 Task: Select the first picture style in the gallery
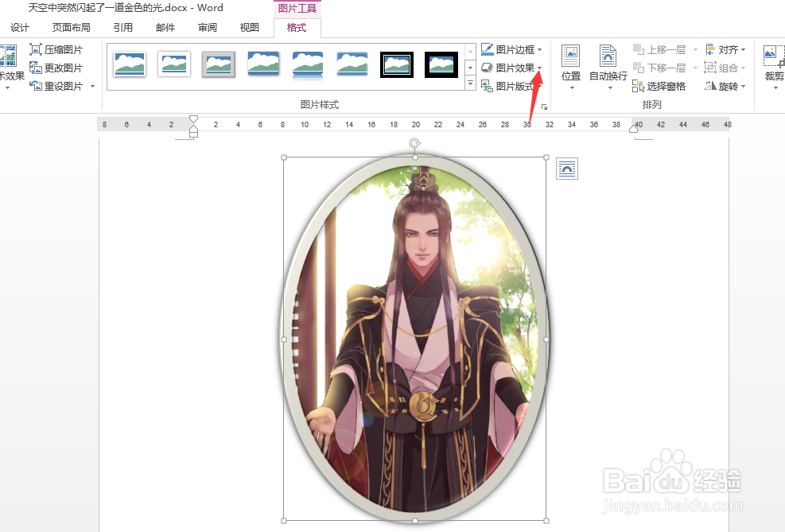pos(130,64)
